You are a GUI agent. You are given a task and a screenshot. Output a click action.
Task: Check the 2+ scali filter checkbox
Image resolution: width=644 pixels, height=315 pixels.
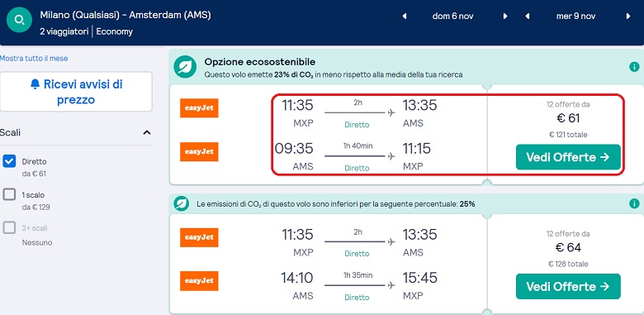9,228
